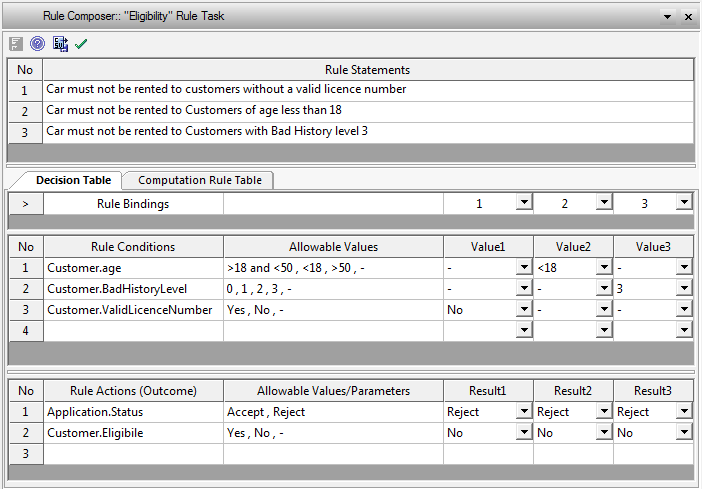This screenshot has height=489, width=702.
Task: Open Value2 dropdown for Customer.ValidLicenceNumber
Action: pos(604,309)
